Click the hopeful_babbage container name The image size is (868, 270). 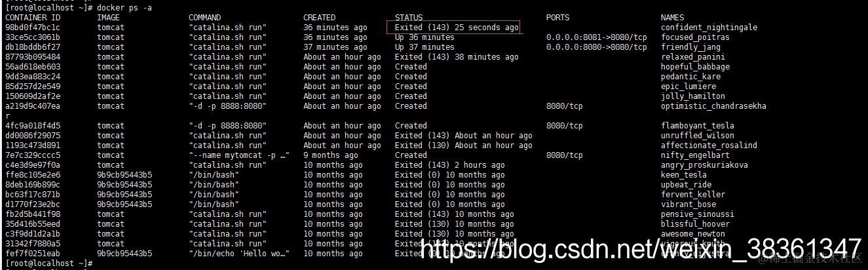click(695, 67)
